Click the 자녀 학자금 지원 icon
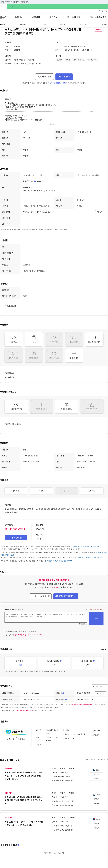Viewport: 108px width, 868px height. pos(94,339)
